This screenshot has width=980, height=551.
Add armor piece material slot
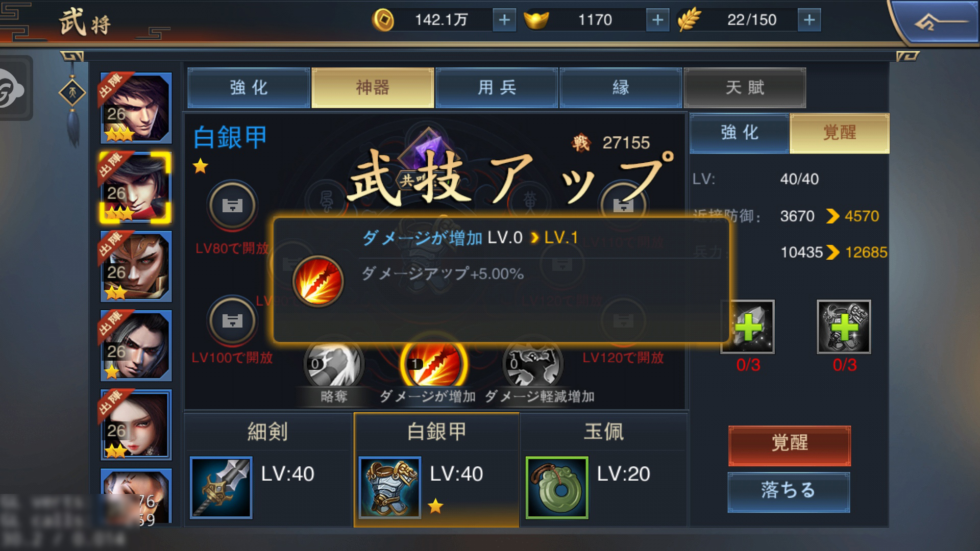(x=844, y=327)
